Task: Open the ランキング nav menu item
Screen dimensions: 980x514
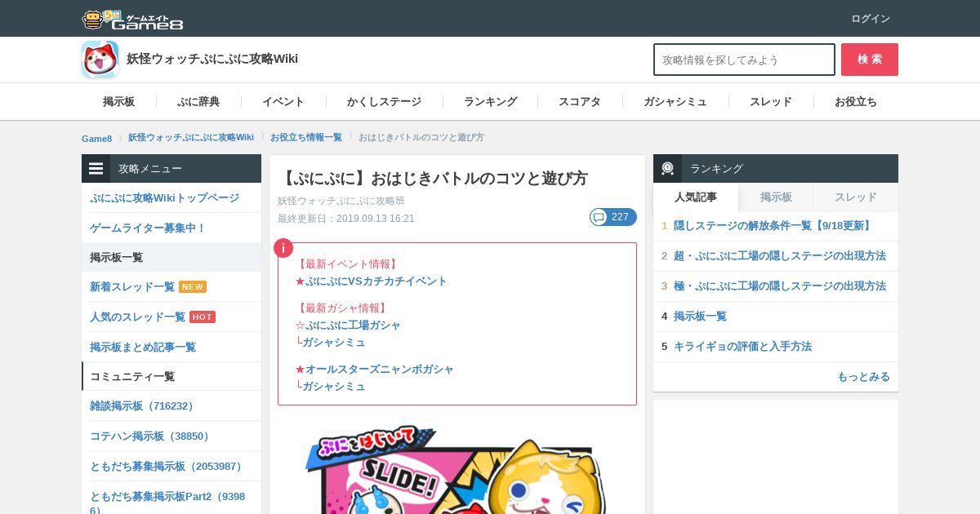Action: point(490,102)
